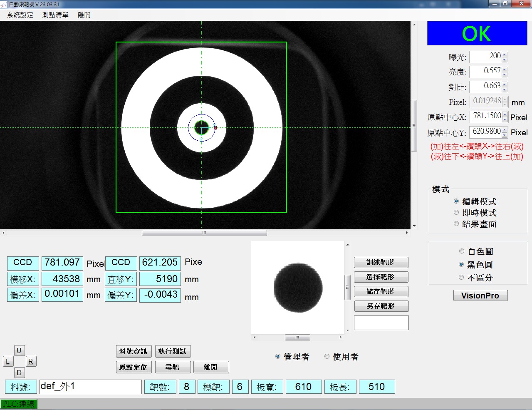Click the 選擇靶形 button
The height and width of the screenshot is (410, 532).
[x=381, y=277]
